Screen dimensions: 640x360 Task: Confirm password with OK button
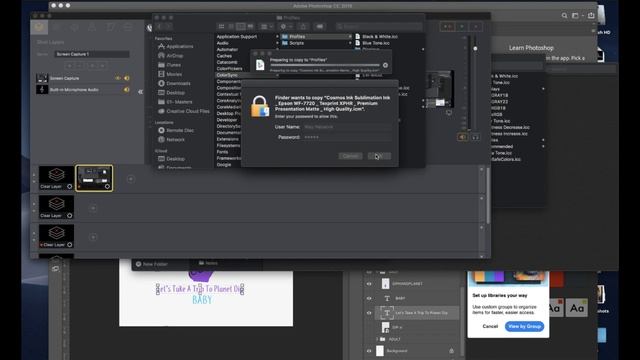pos(379,156)
